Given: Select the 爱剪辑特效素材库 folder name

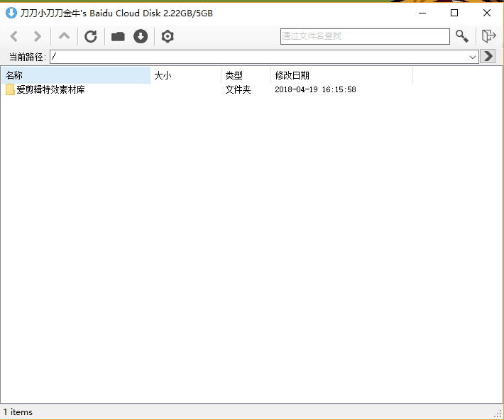Looking at the screenshot, I should pos(50,89).
